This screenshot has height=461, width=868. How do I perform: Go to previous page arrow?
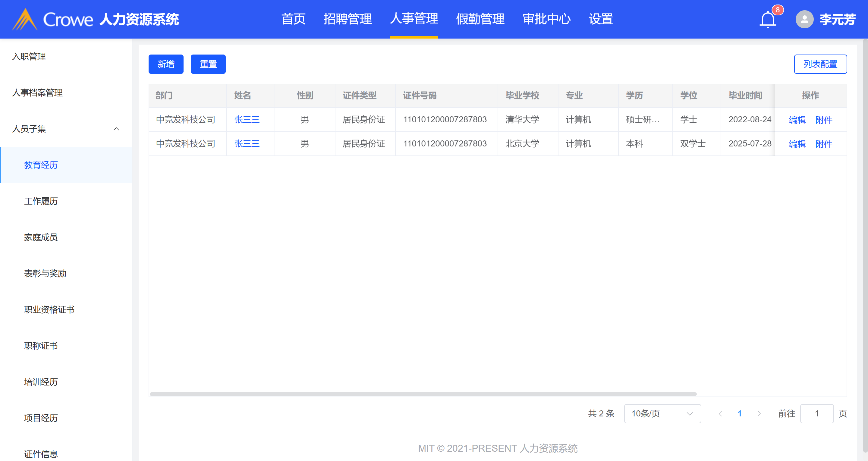[720, 413]
